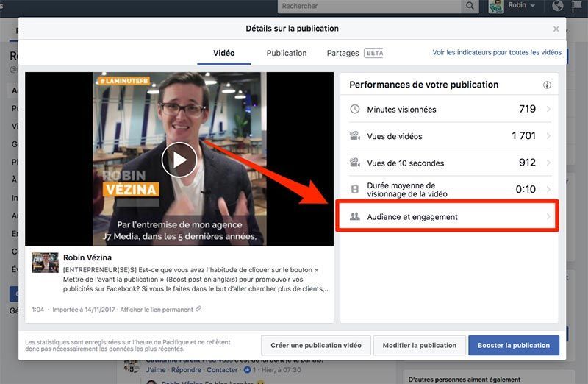Play the video in the preview

[x=179, y=159]
